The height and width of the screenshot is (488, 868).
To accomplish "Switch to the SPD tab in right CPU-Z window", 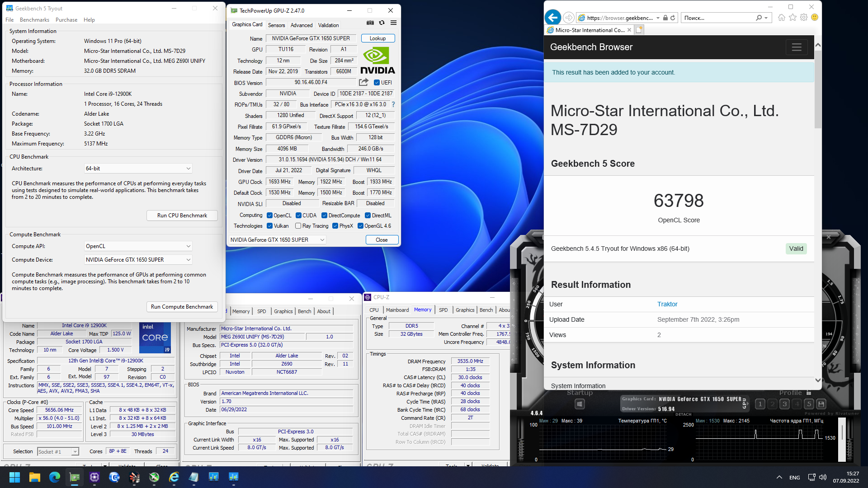I will (443, 310).
